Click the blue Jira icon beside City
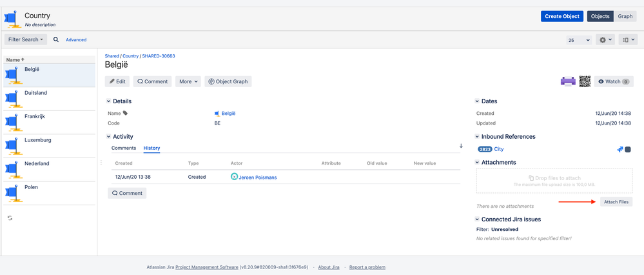Image resolution: width=644 pixels, height=275 pixels. (x=620, y=150)
